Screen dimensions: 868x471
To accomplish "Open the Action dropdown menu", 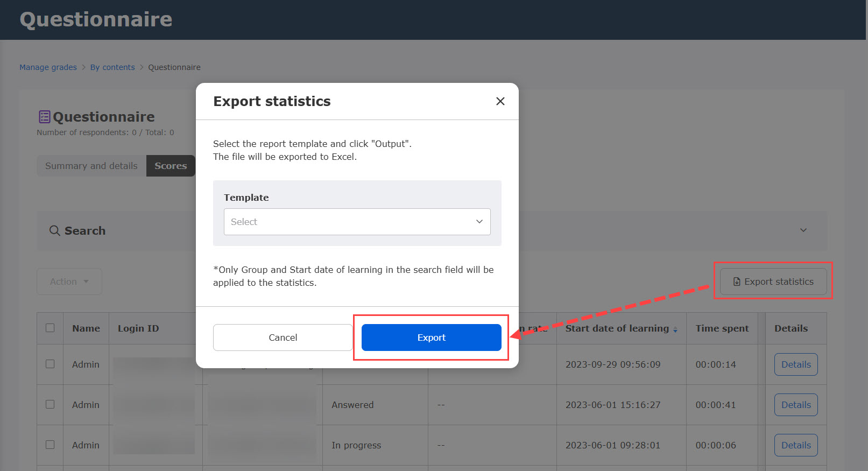I will pyautogui.click(x=69, y=282).
